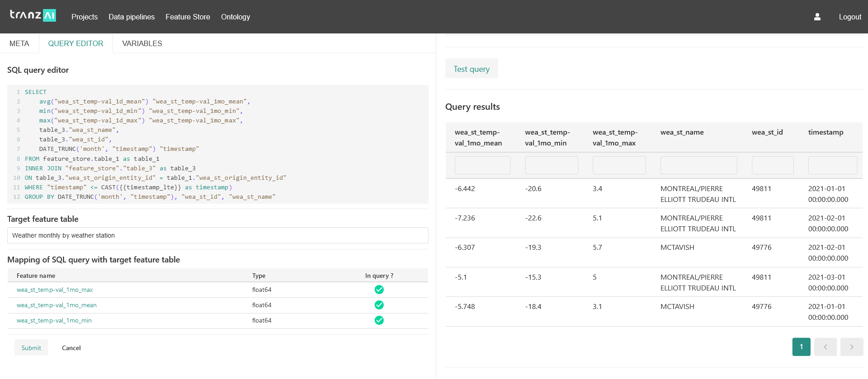
Task: Click the GROUP BY line in SQL editor
Action: click(150, 197)
